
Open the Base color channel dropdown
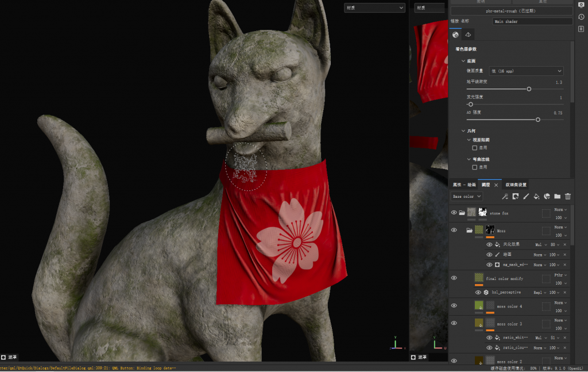point(466,196)
